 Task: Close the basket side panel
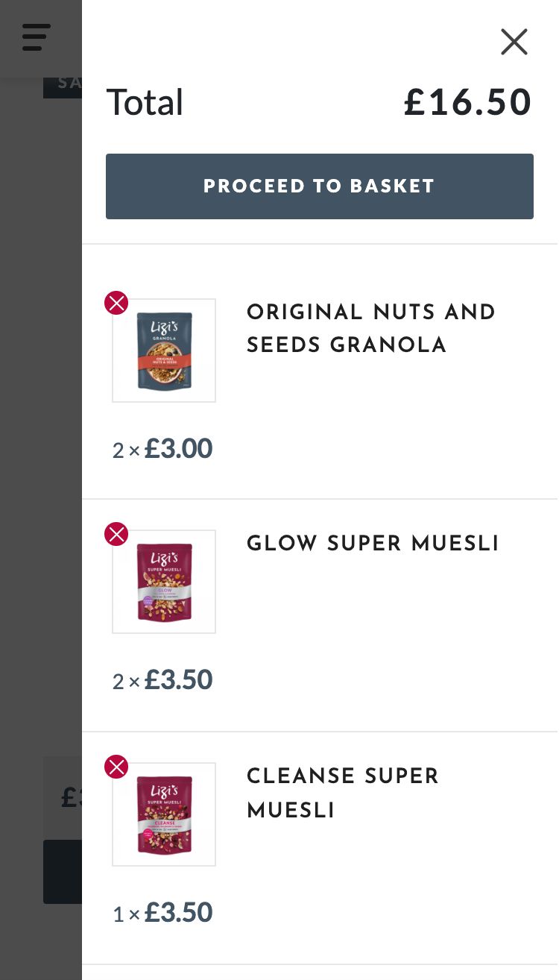[514, 43]
